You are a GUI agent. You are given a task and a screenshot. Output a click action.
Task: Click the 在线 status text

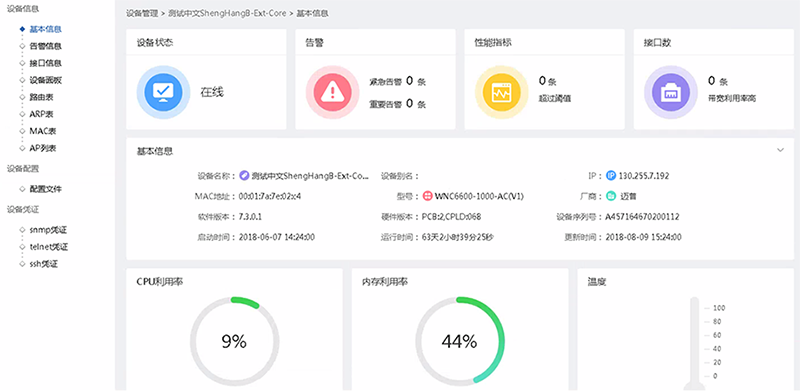pyautogui.click(x=212, y=92)
